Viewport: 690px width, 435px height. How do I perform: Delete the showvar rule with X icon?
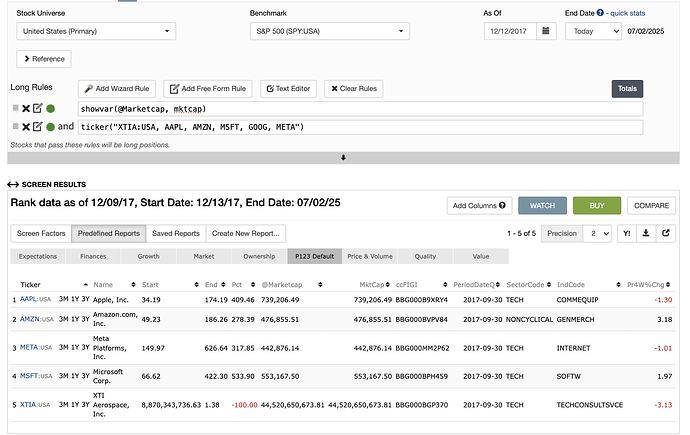click(26, 109)
